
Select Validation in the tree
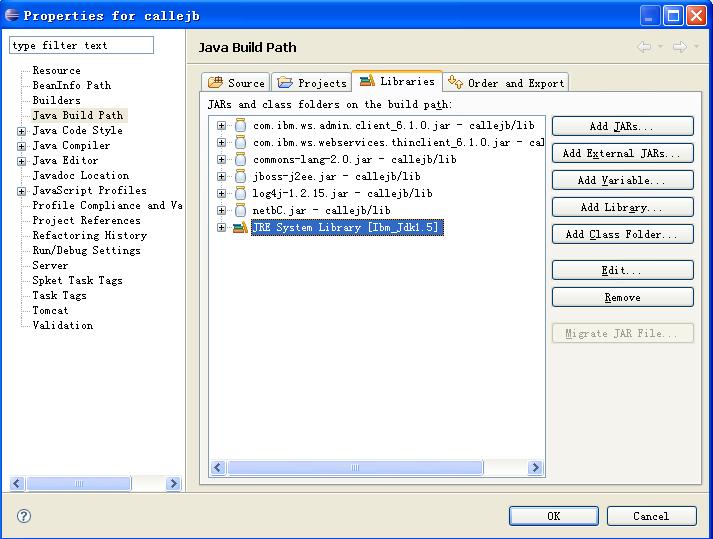coord(63,326)
